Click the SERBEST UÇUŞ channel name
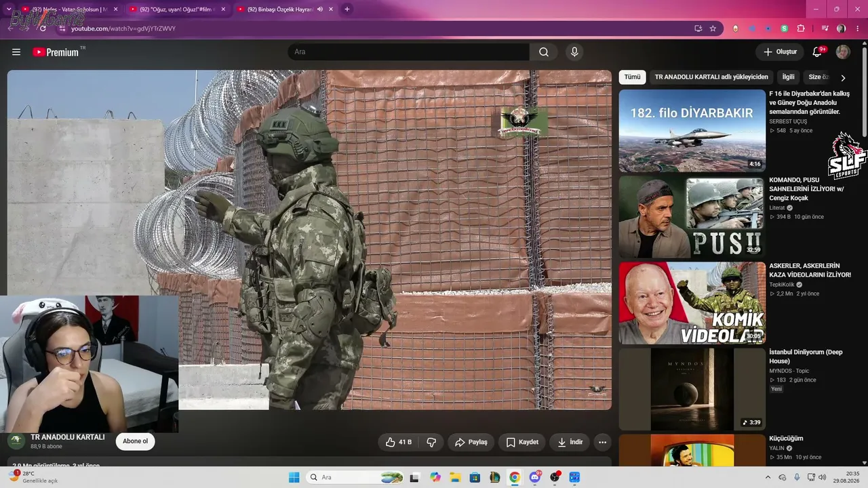This screenshot has width=868, height=488. (x=788, y=121)
